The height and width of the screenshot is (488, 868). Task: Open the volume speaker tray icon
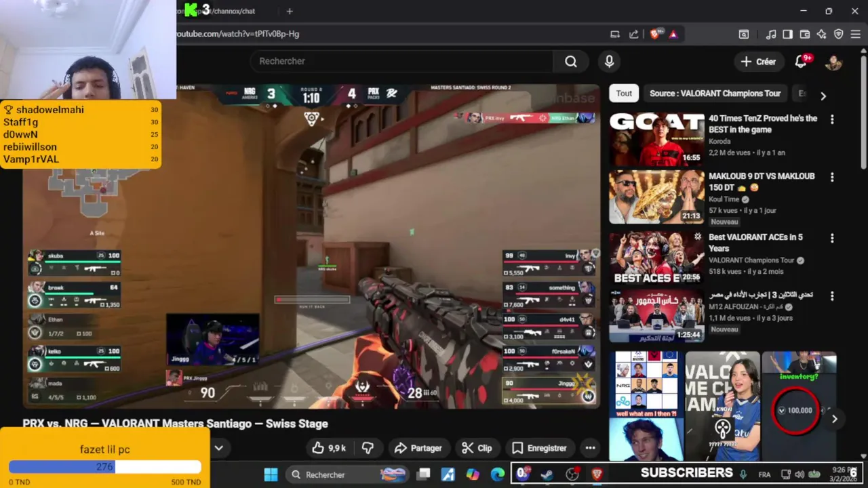point(800,474)
